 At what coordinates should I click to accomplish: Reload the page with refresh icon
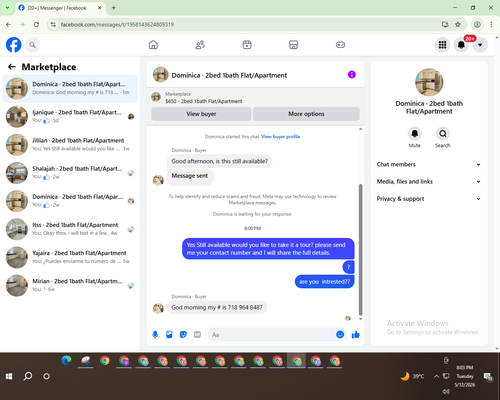tap(36, 24)
